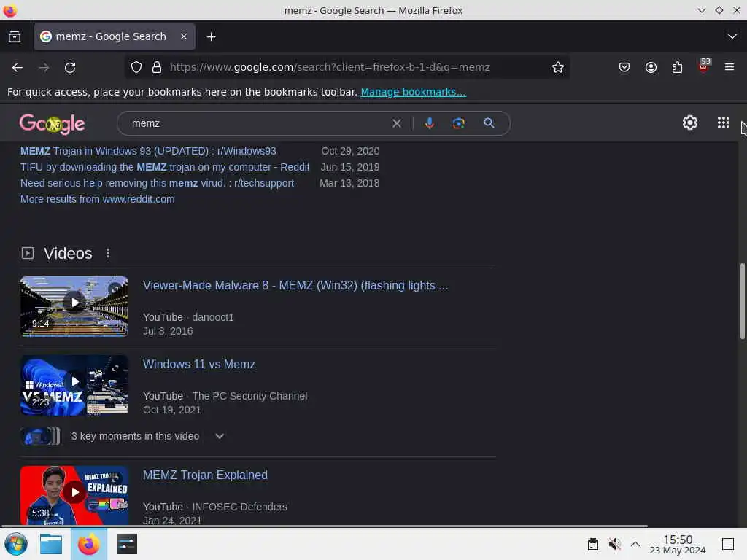Screen dimensions: 747x560
Task: Open the Firefox View icon
Action: coord(15,36)
